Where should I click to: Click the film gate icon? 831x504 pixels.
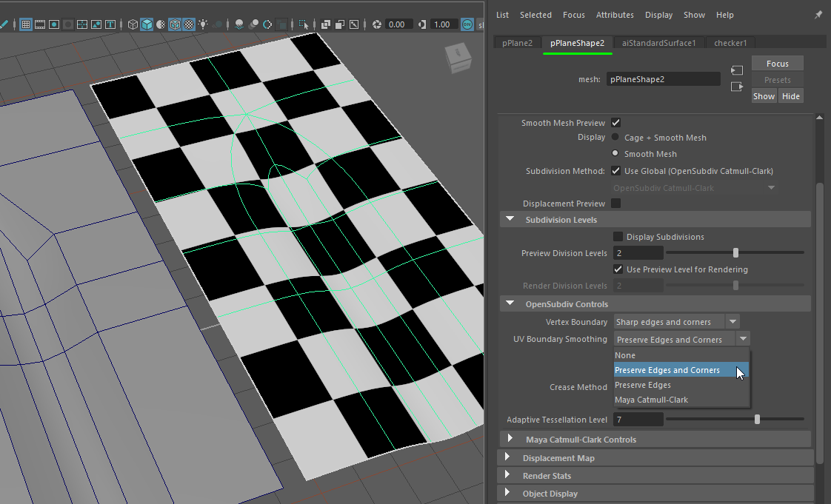pos(41,24)
